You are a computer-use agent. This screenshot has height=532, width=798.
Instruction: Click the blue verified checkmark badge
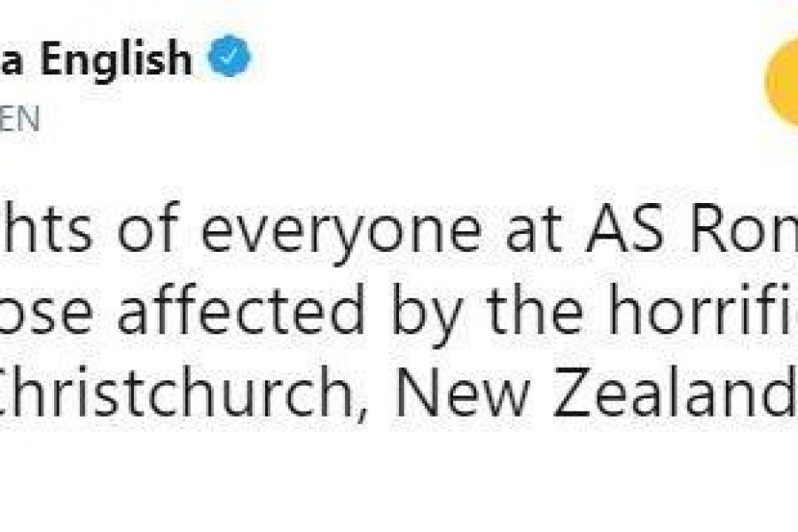229,56
